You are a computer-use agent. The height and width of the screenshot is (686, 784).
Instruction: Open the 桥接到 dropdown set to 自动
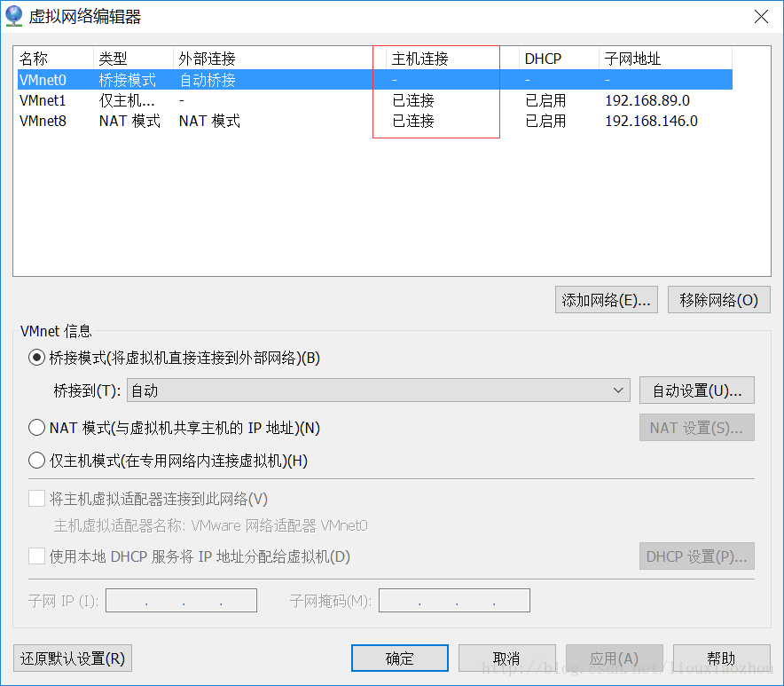tap(379, 390)
